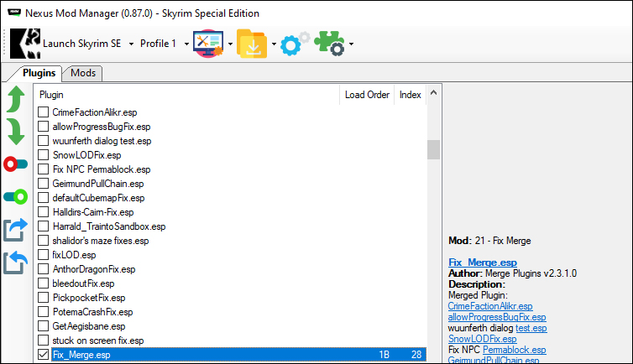Image resolution: width=633 pixels, height=364 pixels.
Task: Click the scroll up arrow in plugin list
Action: [433, 93]
